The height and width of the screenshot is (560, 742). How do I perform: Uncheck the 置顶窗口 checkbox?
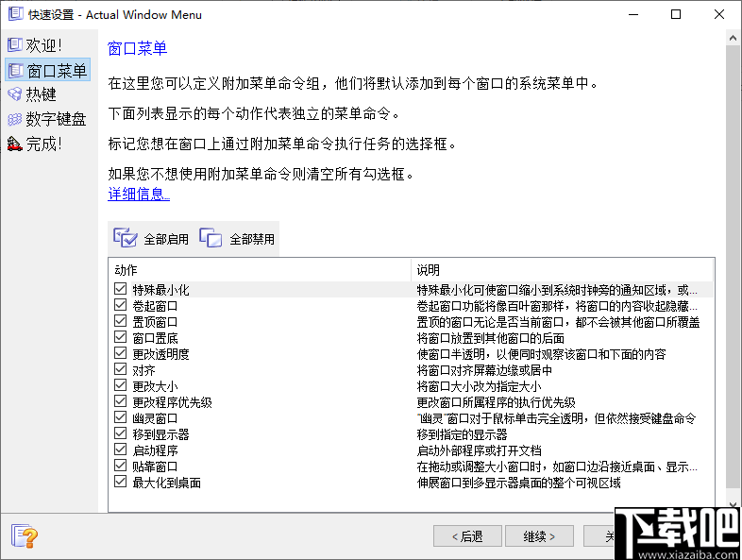(120, 321)
